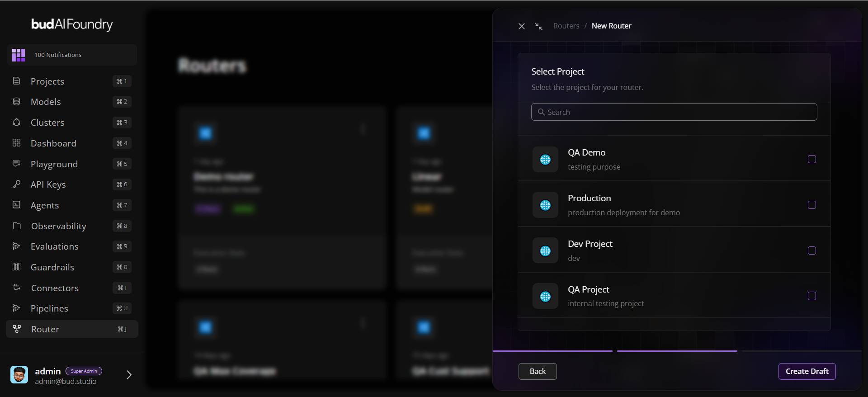The height and width of the screenshot is (397, 868).
Task: Click 'internal testing project' description
Action: tap(606, 304)
